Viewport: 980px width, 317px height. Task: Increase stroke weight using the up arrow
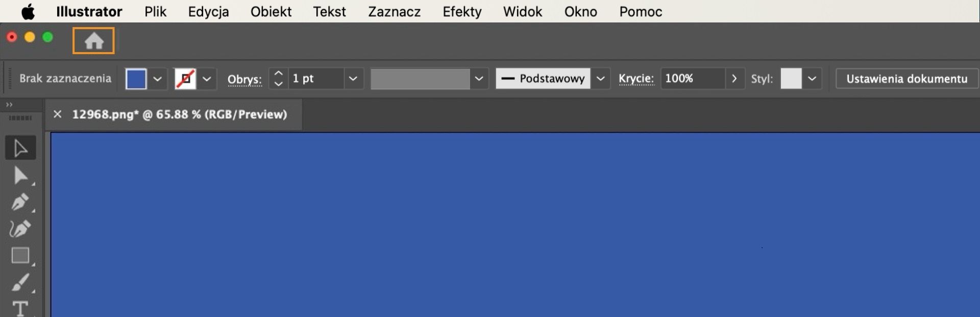278,73
